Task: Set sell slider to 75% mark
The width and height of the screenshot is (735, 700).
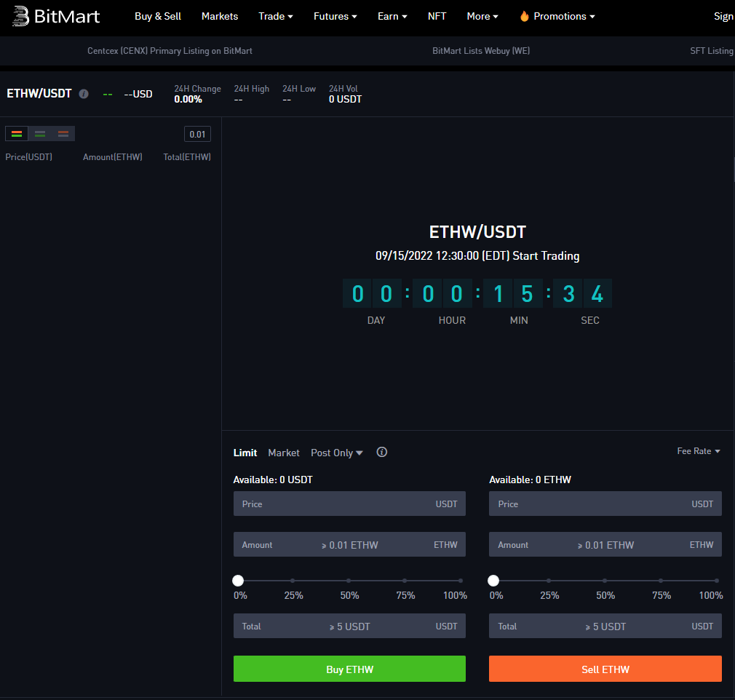Action: coord(661,581)
